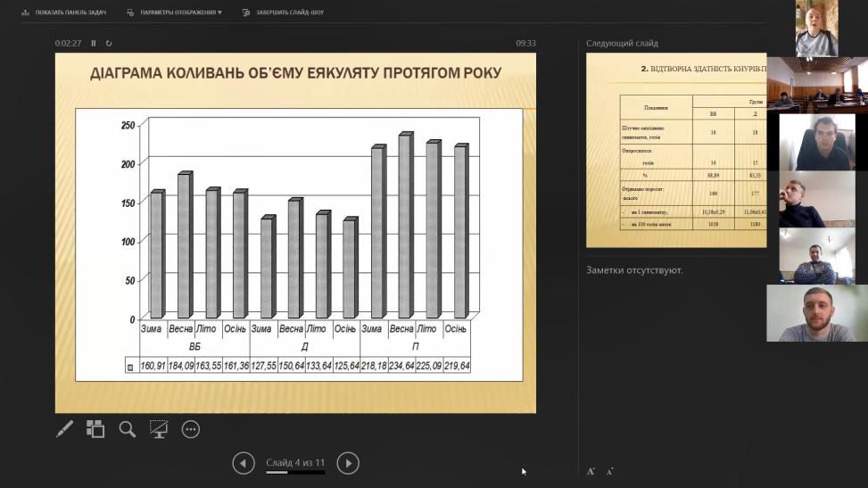Click the slide 4 of 11 counter
This screenshot has height=488, width=868.
[x=295, y=462]
